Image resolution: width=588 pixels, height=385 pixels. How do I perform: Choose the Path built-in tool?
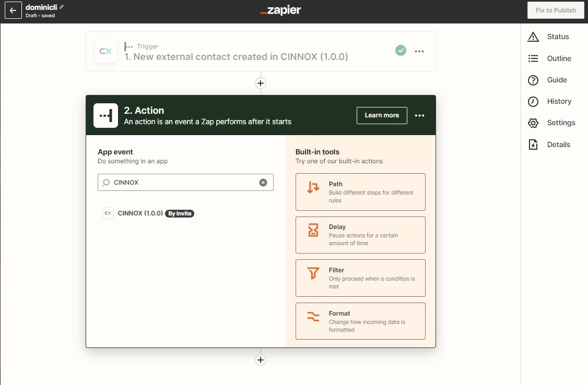[x=360, y=192]
